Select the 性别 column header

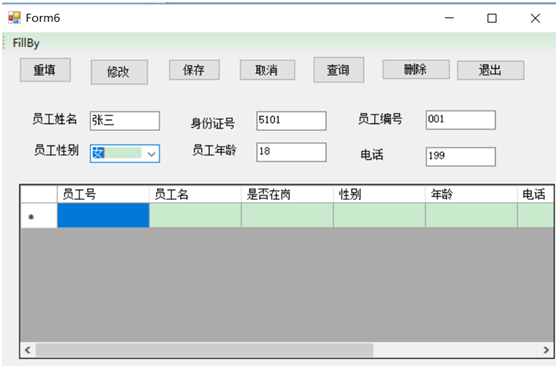pyautogui.click(x=379, y=194)
